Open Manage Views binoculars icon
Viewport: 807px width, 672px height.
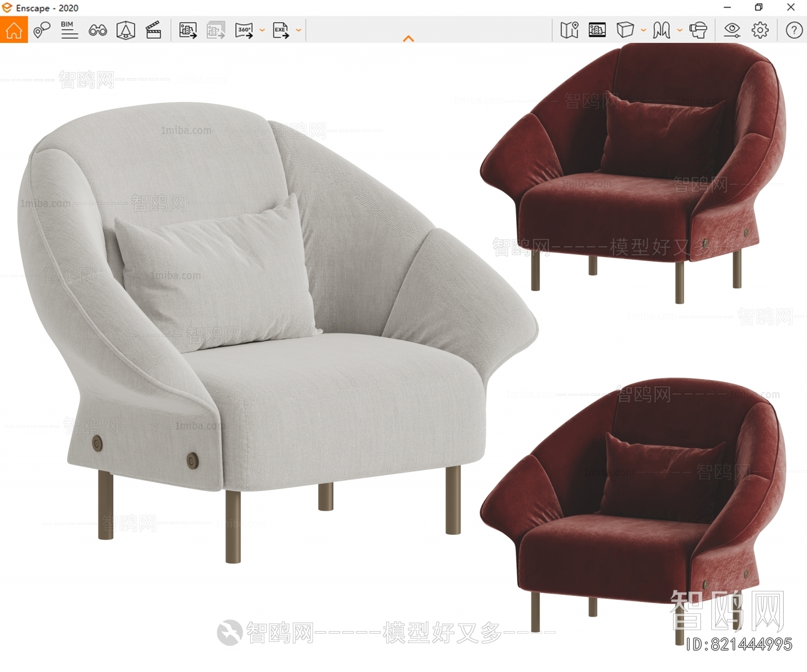click(x=97, y=30)
